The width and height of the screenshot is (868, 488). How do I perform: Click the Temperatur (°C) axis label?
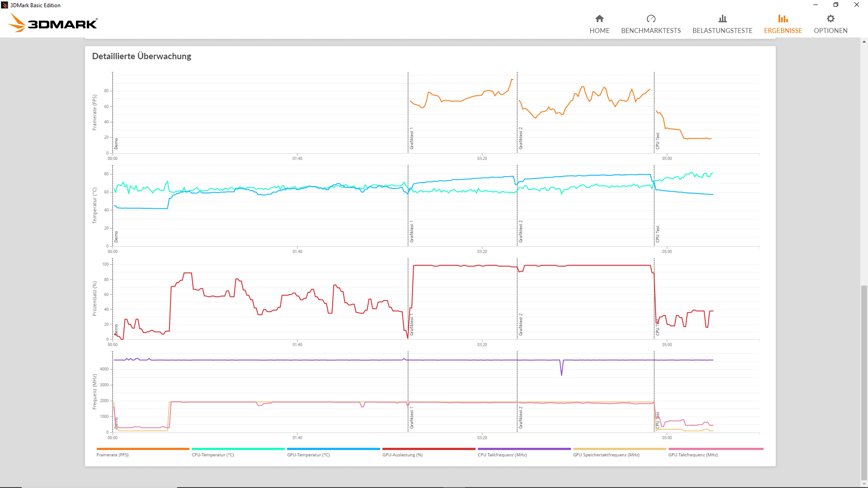94,206
